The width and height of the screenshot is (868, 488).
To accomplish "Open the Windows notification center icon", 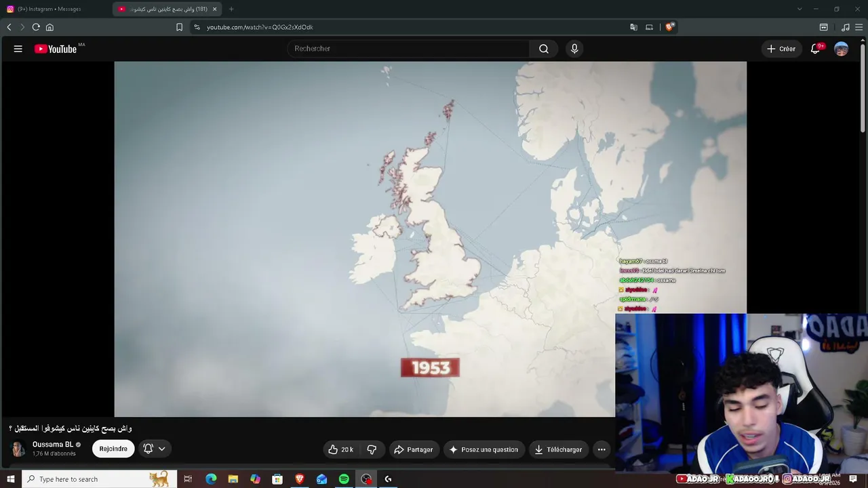I will click(x=853, y=479).
